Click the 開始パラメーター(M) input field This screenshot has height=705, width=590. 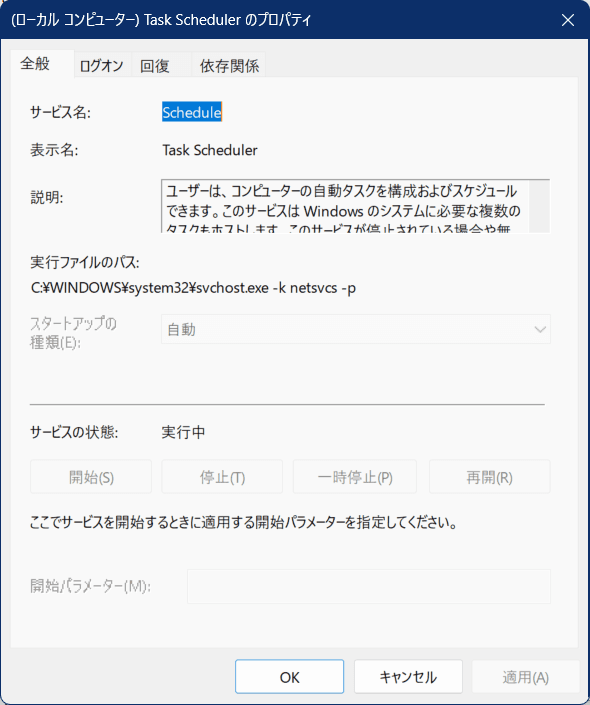369,586
